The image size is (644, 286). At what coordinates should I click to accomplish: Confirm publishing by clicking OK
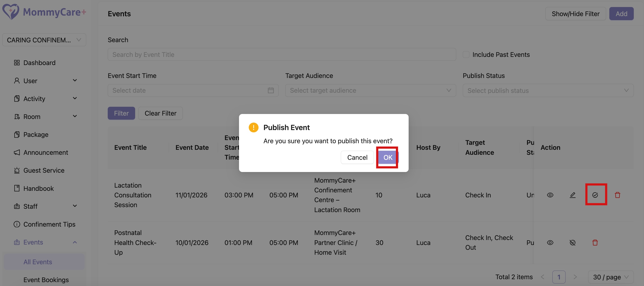(388, 157)
